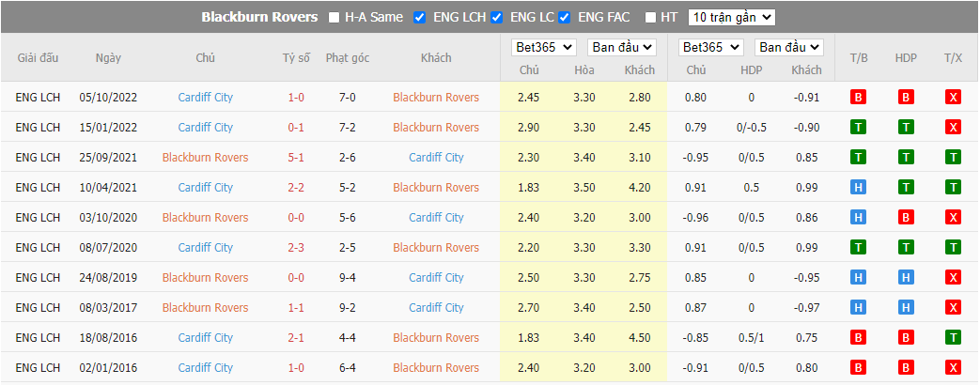Screen dimensions: 980x385
Task: Open the 'Ban đầu' dropdown above Hòa/Khách odds
Action: (622, 47)
